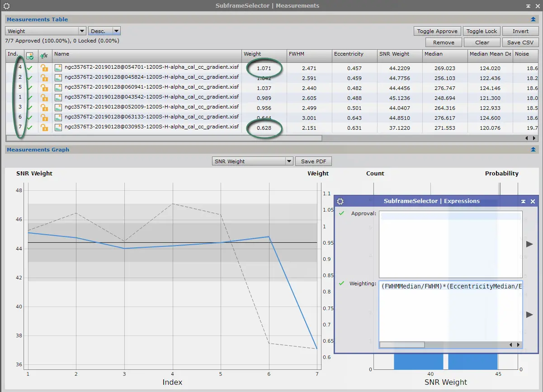Screen dimensions: 543x392
Task: Click image file icon of the 043542 frame
Action: pyautogui.click(x=58, y=98)
